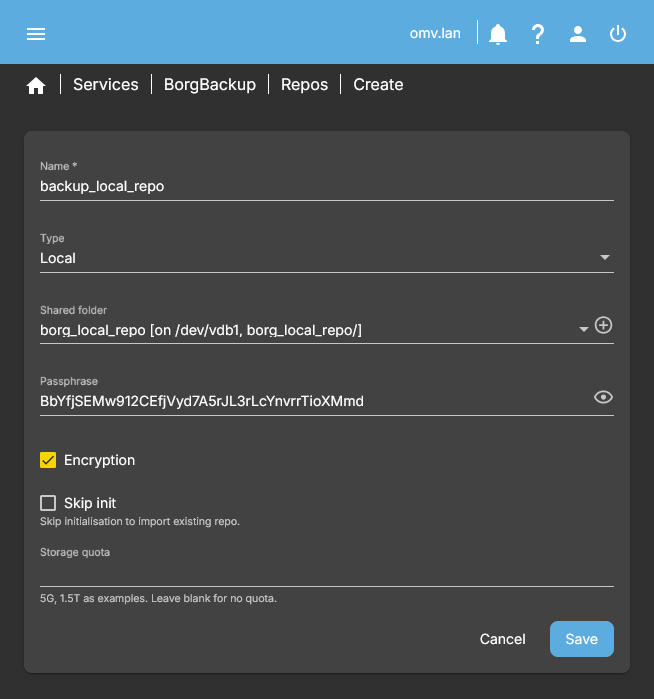Viewport: 654px width, 699px height.
Task: Open the user account menu
Action: coord(578,34)
